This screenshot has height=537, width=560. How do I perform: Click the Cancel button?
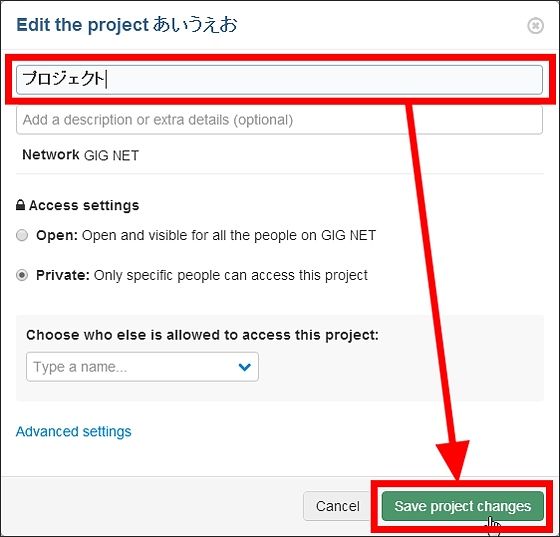pos(338,506)
